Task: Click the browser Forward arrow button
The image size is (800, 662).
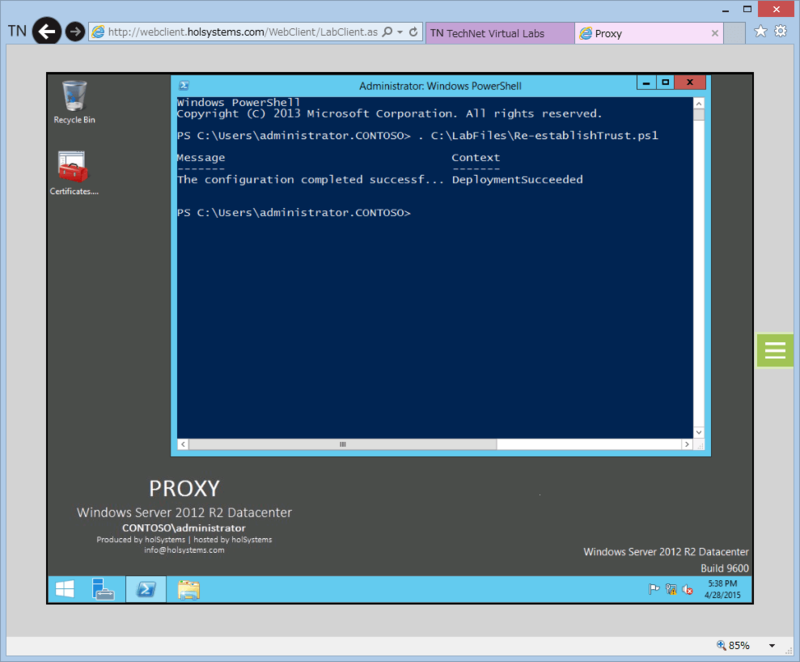Action: pos(75,32)
